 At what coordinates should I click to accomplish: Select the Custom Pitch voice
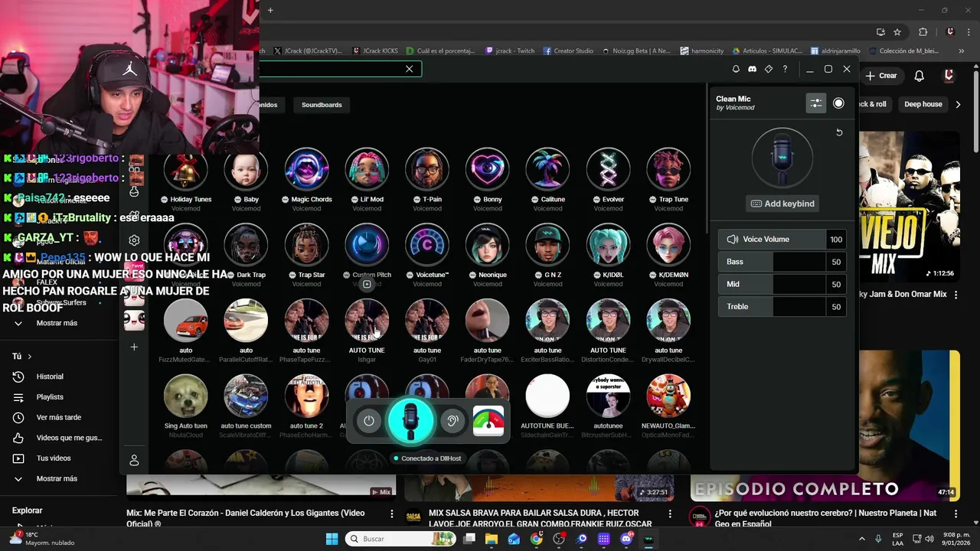[x=367, y=245]
